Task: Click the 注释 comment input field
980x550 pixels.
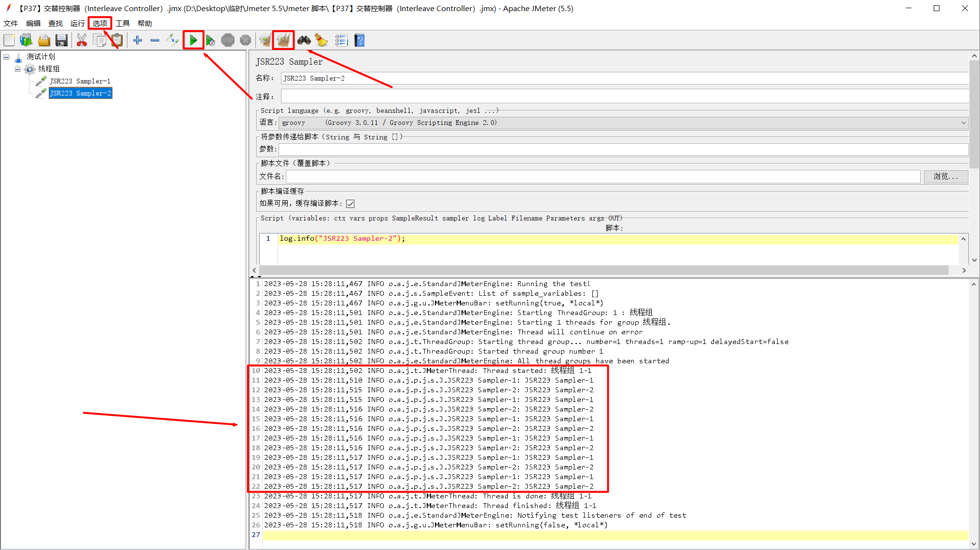Action: coord(625,96)
